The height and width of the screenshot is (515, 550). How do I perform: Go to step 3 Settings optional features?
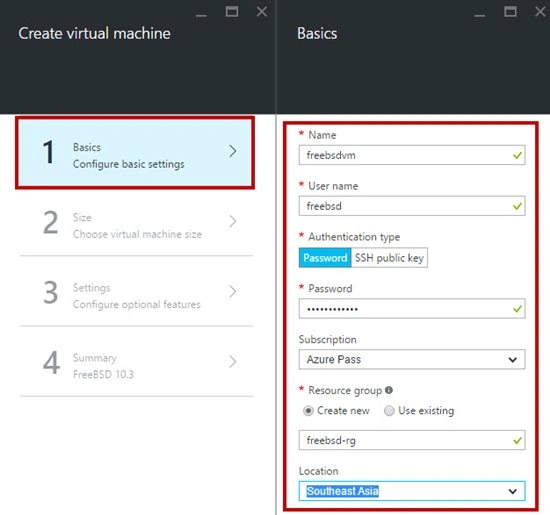(136, 292)
